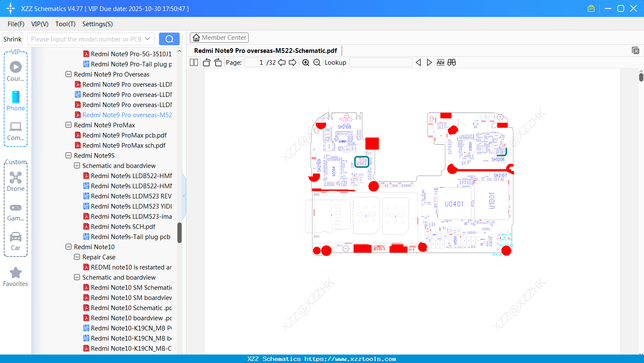Toggle the two-page layout view icon
This screenshot has width=644, height=363.
pyautogui.click(x=194, y=63)
